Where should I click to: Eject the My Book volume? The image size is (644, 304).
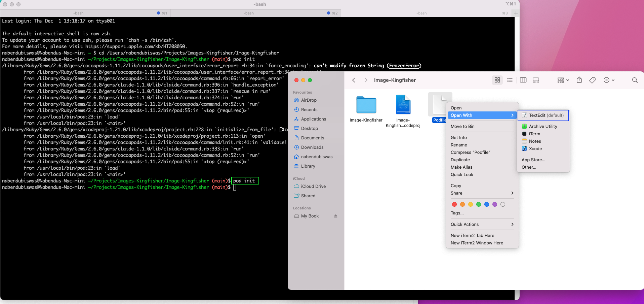(335, 216)
